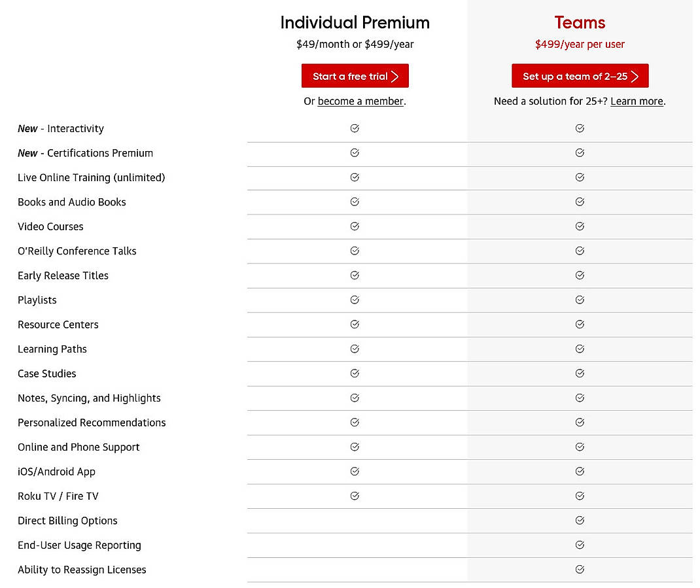This screenshot has height=588, width=700.
Task: Click the Video Courses checkmark for Individual Premium
Action: (355, 226)
